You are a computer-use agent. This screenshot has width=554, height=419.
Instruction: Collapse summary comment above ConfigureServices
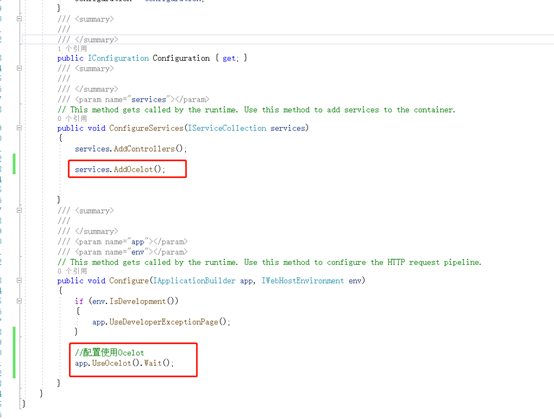click(x=19, y=68)
